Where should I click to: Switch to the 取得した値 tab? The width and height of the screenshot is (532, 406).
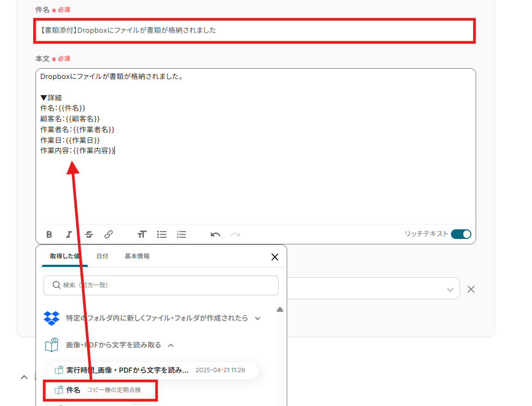tap(64, 256)
